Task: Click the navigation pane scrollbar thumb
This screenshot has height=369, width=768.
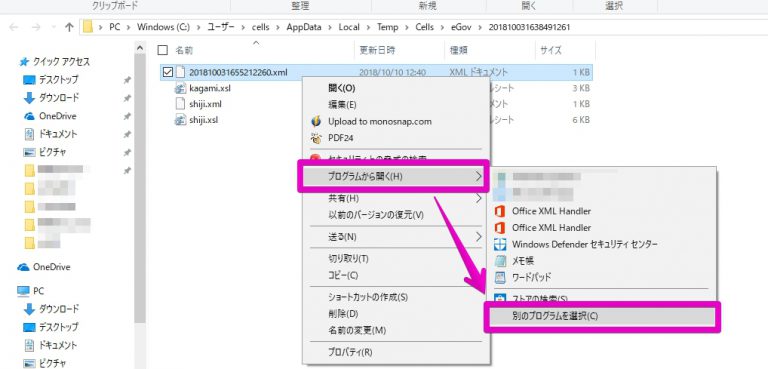Action: pyautogui.click(x=140, y=188)
